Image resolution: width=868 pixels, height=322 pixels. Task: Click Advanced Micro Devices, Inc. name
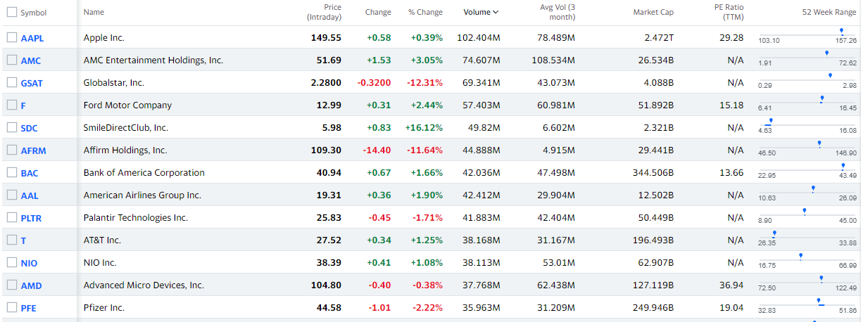click(x=144, y=285)
